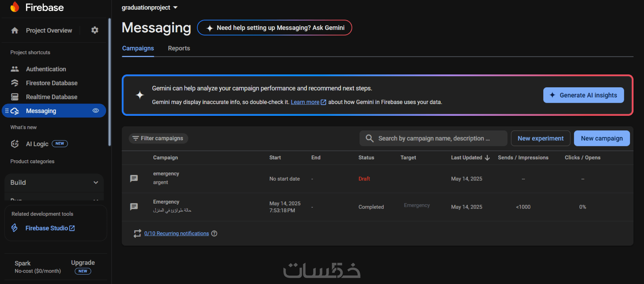Click the 0% clicks value
Screen dimensions: 644x284
click(x=582, y=207)
